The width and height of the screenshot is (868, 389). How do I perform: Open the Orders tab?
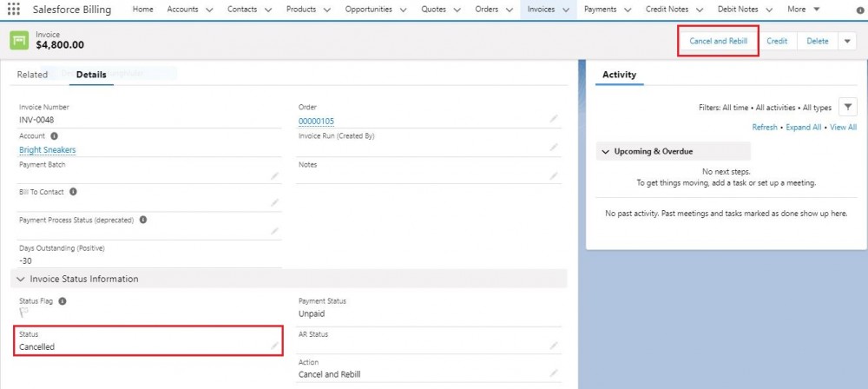pyautogui.click(x=487, y=10)
